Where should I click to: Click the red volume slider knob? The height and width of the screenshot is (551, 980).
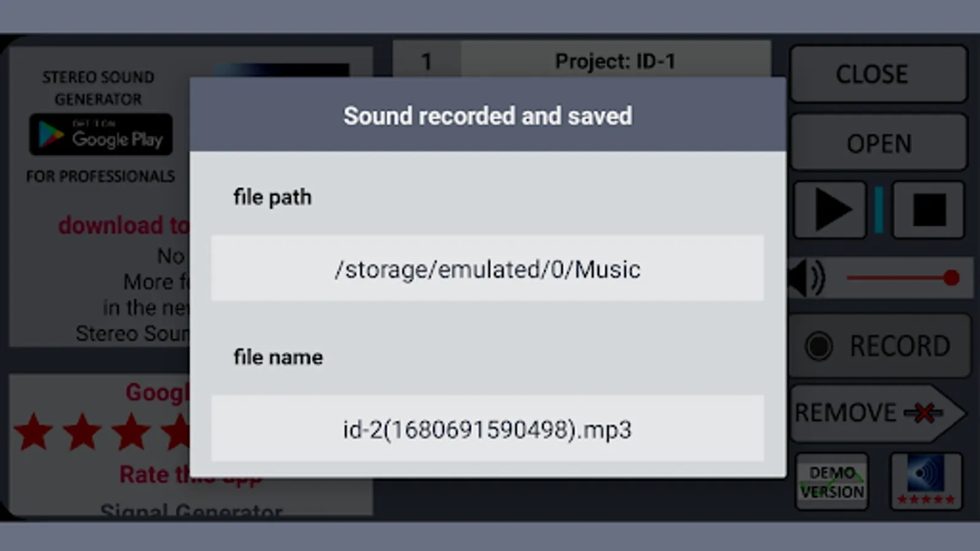click(951, 278)
